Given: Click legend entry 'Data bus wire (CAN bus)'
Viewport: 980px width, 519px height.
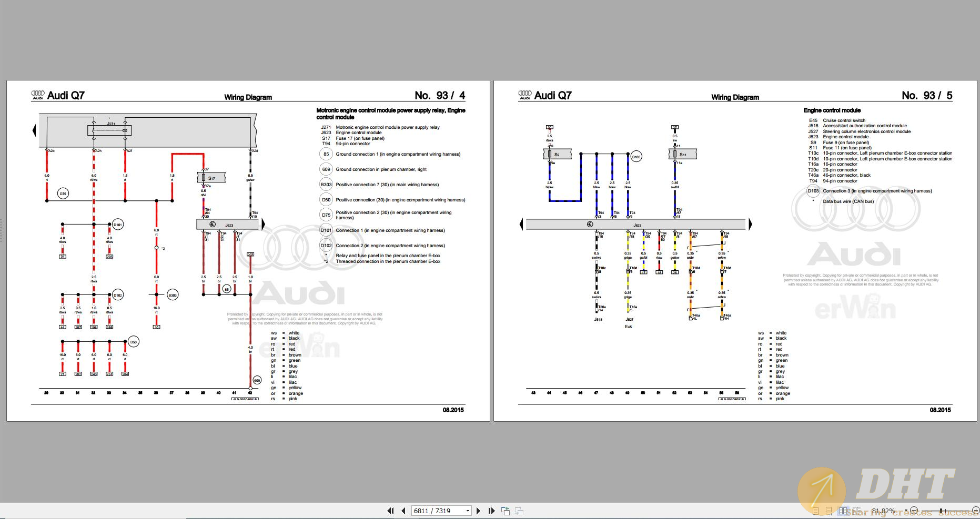Looking at the screenshot, I should pos(848,201).
